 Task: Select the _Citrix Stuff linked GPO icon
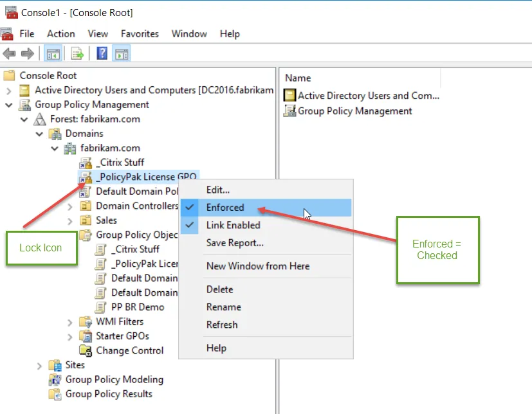(86, 163)
